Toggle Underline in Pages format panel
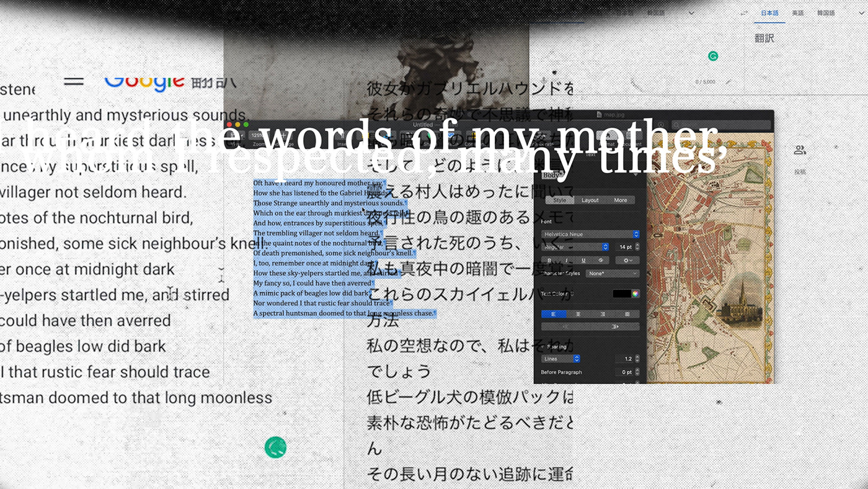Screen dimensions: 868x489 click(583, 260)
